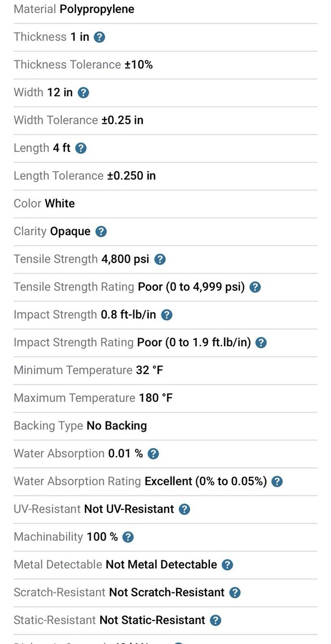Click the help icon after Length 4 ft
The height and width of the screenshot is (644, 331).
click(81, 148)
